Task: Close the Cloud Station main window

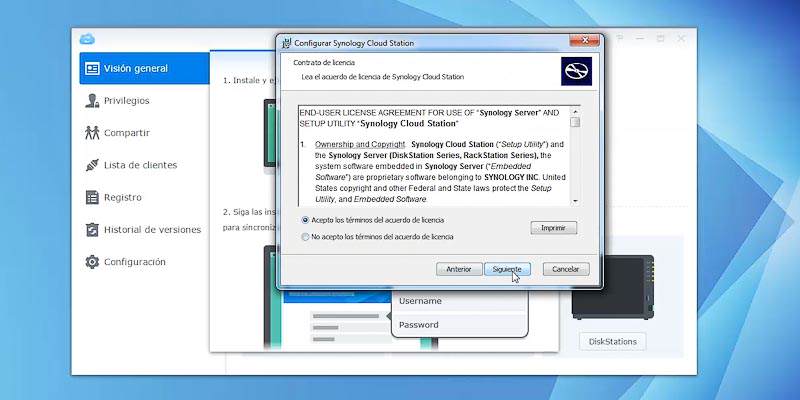Action: 681,38
